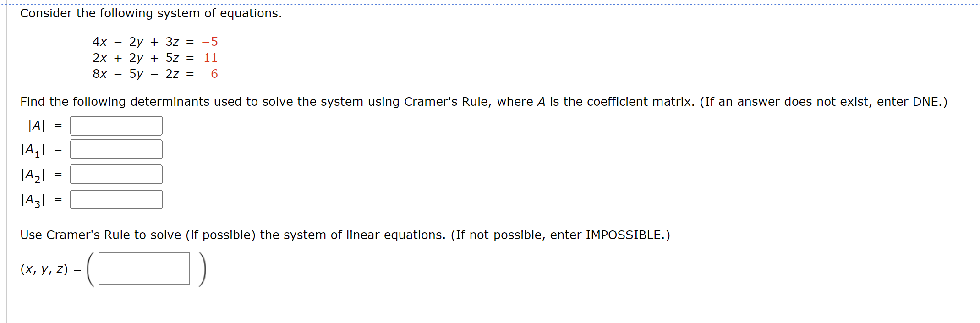This screenshot has height=323, width=980.
Task: Click the |A| label text
Action: tap(37, 125)
